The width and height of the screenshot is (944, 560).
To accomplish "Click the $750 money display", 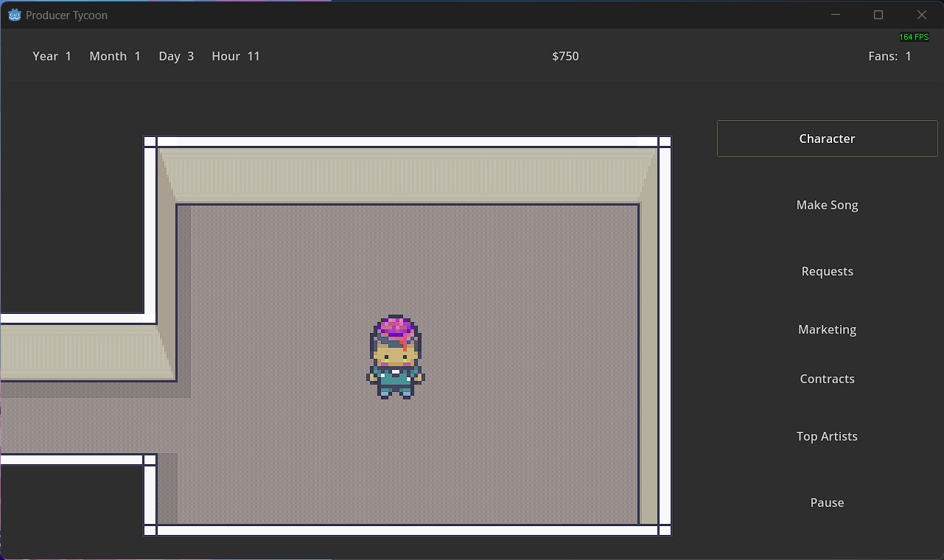I will [x=565, y=56].
